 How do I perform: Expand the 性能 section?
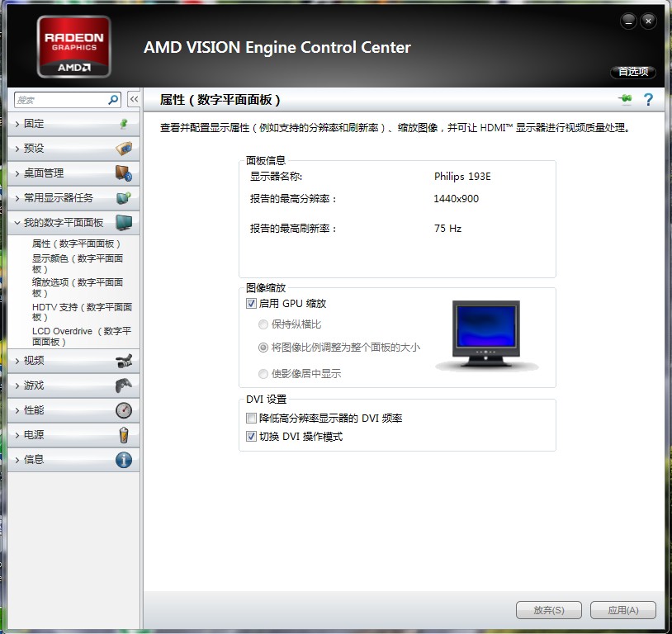(x=73, y=410)
